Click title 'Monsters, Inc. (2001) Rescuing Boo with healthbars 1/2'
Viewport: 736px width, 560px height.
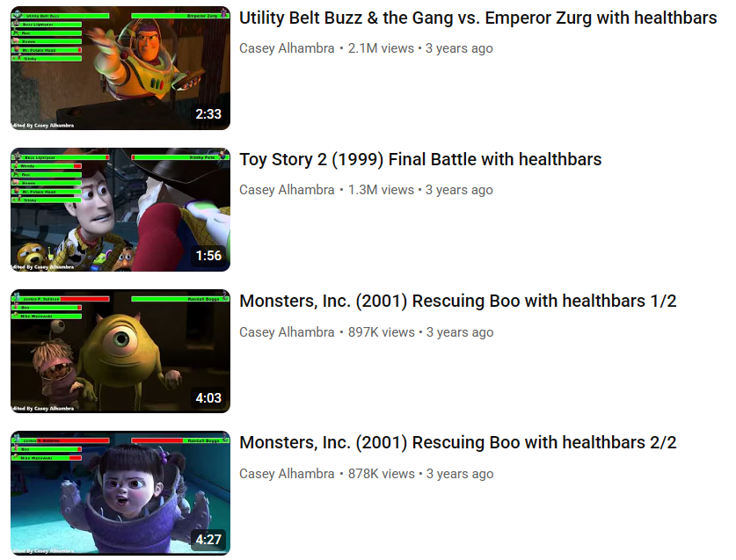[x=457, y=301]
